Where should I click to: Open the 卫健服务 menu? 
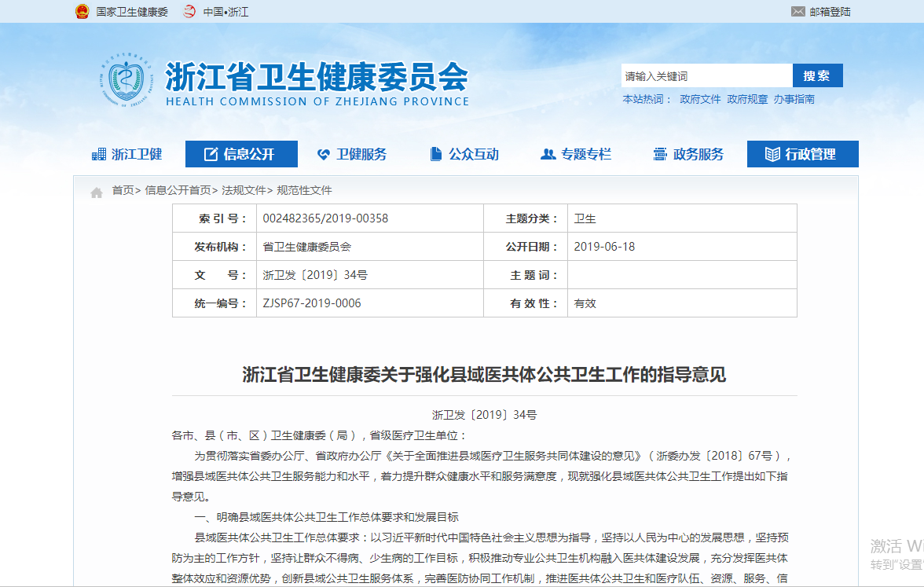tap(354, 154)
